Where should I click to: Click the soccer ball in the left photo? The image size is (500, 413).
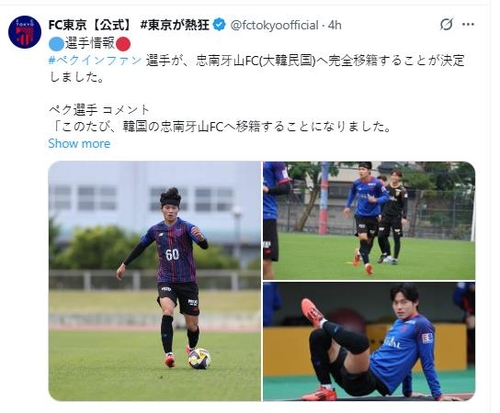(199, 358)
